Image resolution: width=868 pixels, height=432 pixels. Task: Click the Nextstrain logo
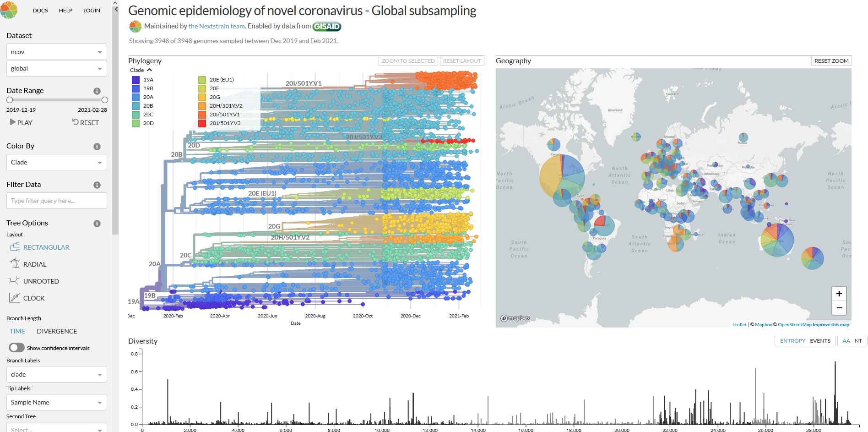point(10,10)
